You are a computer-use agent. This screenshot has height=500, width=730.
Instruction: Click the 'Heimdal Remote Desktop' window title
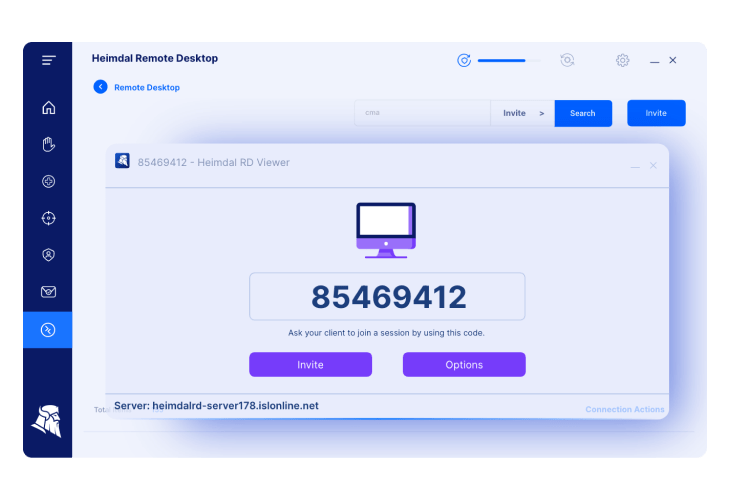(155, 58)
